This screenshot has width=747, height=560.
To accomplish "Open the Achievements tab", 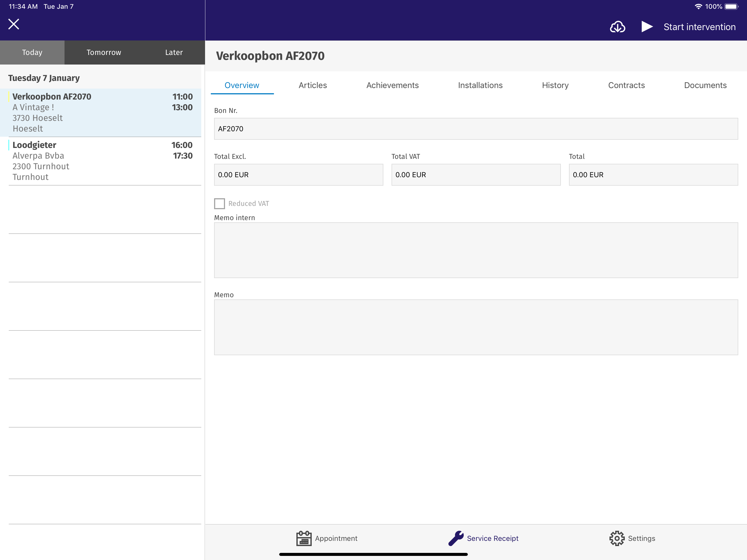I will click(392, 86).
